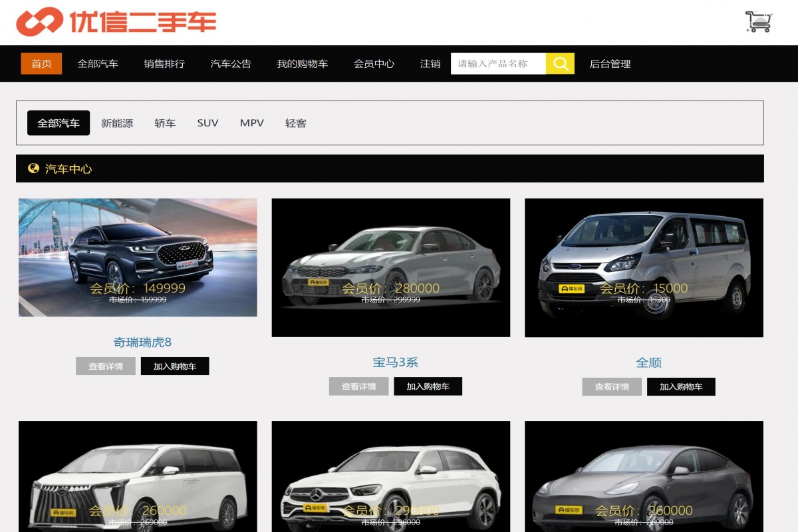The width and height of the screenshot is (798, 532).
Task: Open 我的购物车 from the navigation bar
Action: click(x=303, y=63)
